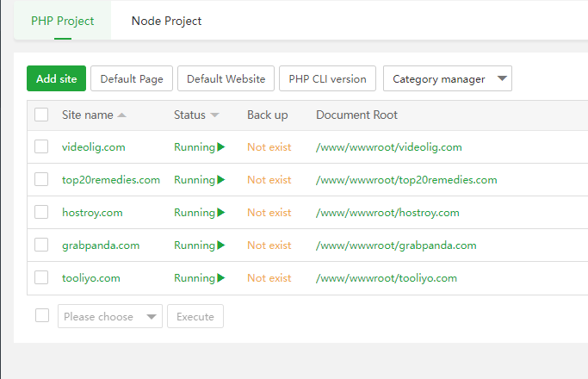Select the hostroy.com row checkbox
Screen dimensions: 588x379
(41, 212)
